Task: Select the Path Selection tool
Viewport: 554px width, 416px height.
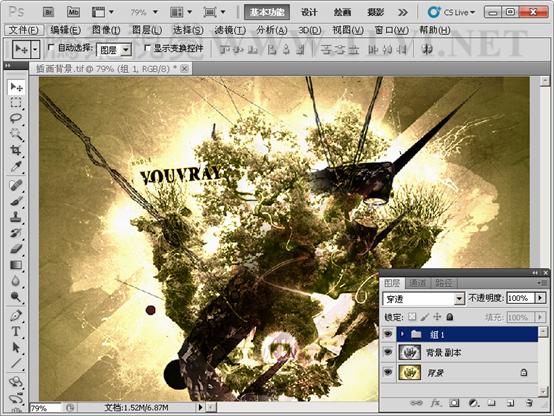Action: coord(16,347)
